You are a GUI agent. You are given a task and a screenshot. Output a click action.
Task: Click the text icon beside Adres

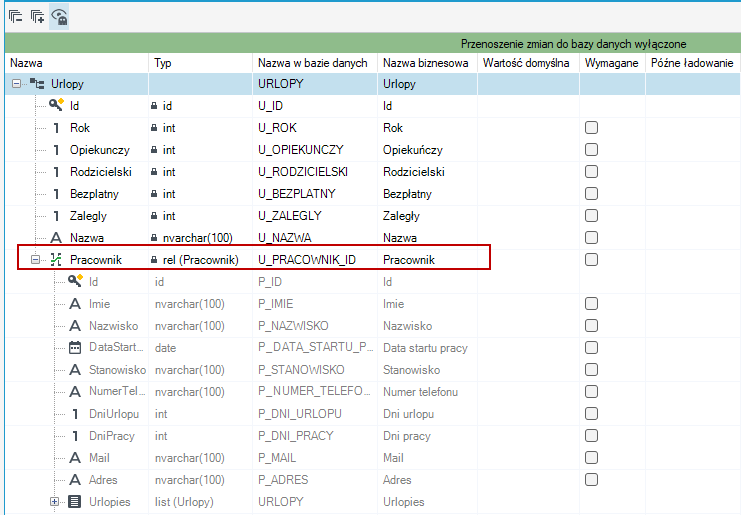click(75, 480)
